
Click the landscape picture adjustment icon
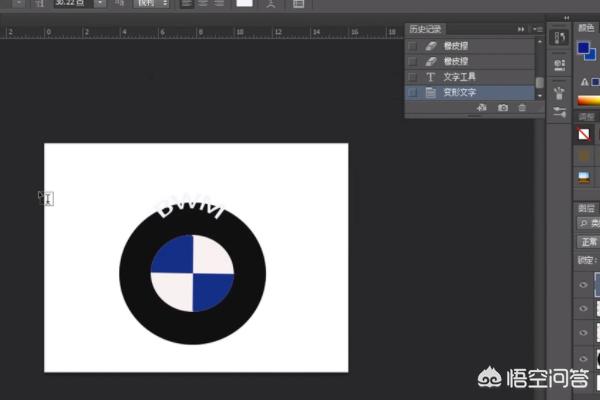(x=584, y=178)
